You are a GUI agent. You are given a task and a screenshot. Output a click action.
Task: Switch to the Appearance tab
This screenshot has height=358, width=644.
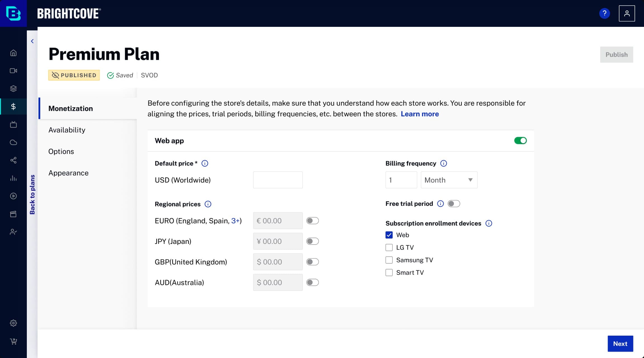tap(68, 173)
